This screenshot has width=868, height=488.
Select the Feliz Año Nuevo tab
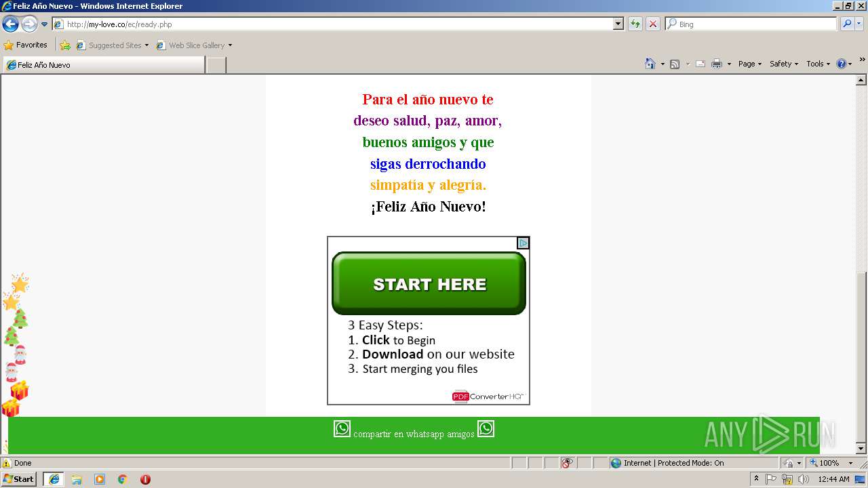[104, 65]
